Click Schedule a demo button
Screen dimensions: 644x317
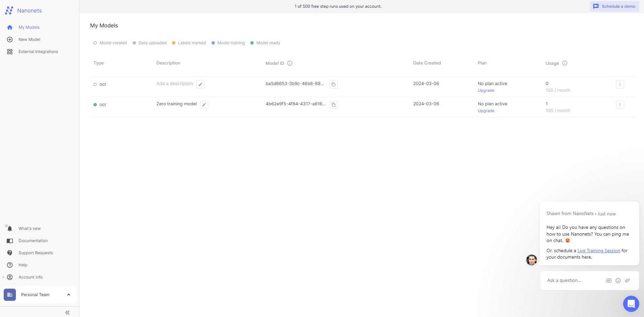click(614, 6)
